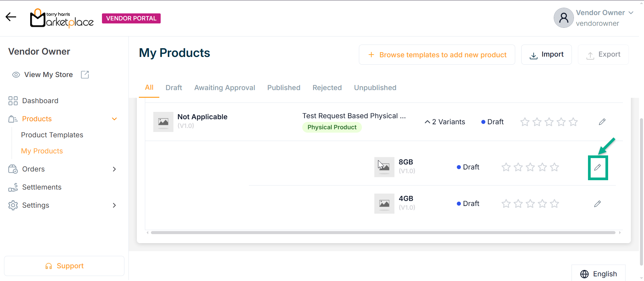Screen dimensions: 644x281
Task: Switch to the Published tab
Action: point(283,88)
